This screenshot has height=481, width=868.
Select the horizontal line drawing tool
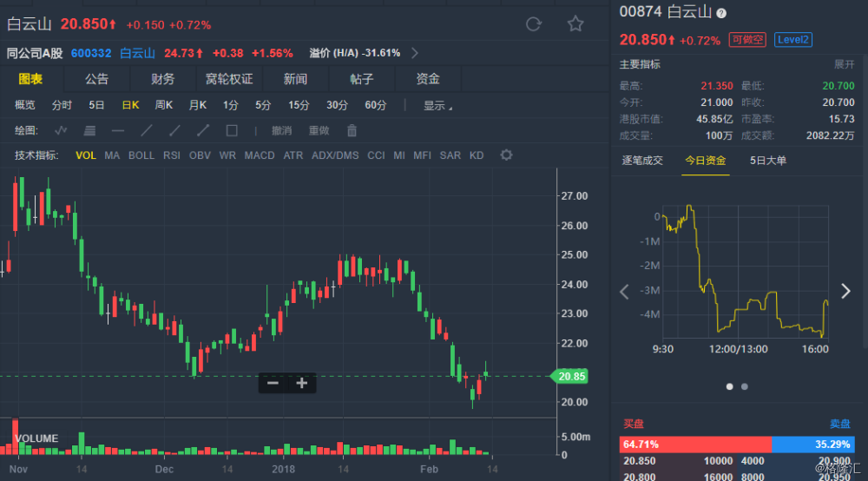(118, 130)
